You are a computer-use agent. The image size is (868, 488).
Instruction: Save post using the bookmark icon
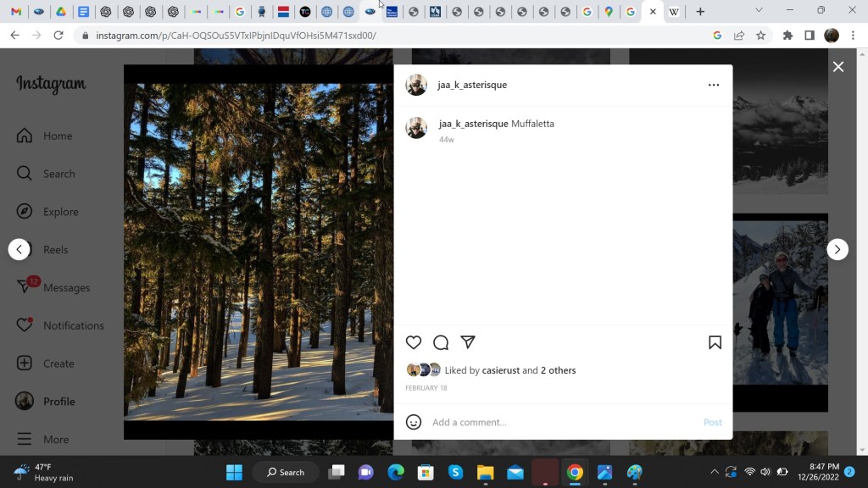(715, 342)
